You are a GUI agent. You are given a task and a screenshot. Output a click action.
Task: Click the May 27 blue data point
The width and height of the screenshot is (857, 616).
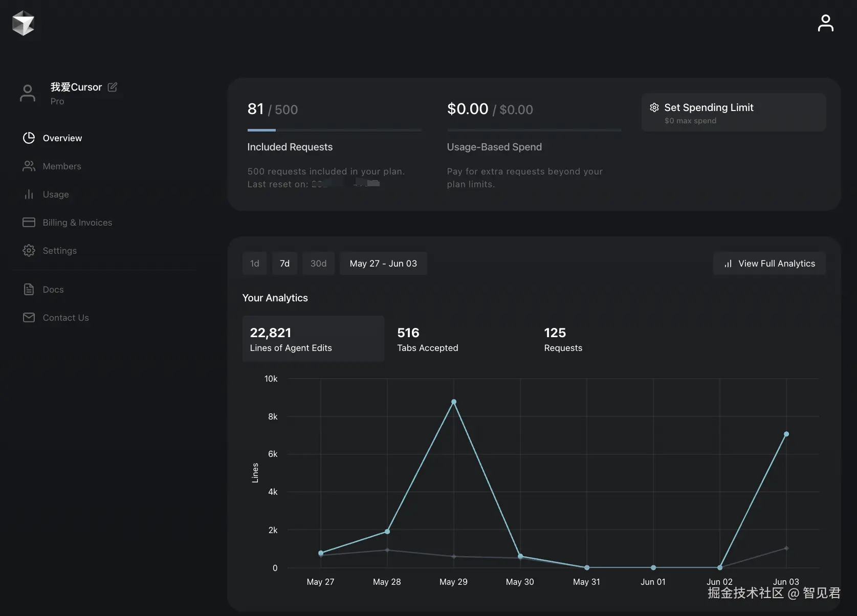coord(321,553)
